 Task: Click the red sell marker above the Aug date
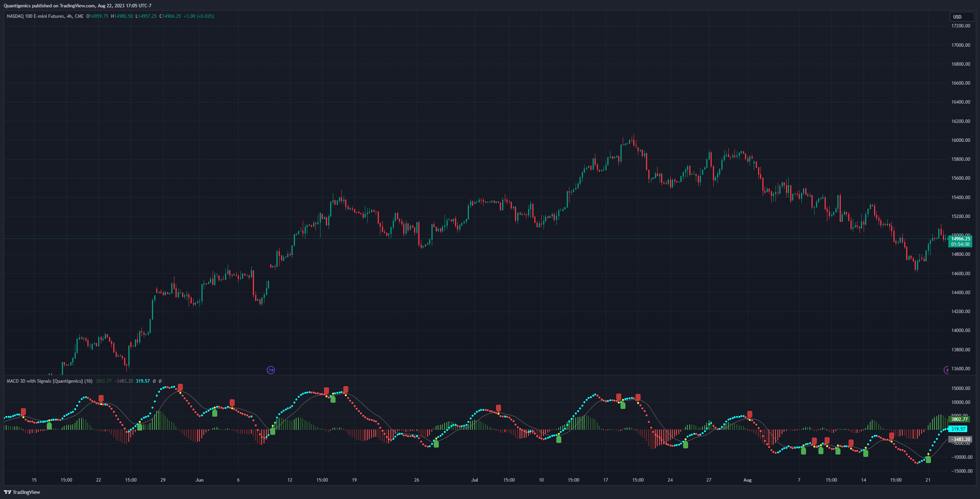coord(750,414)
